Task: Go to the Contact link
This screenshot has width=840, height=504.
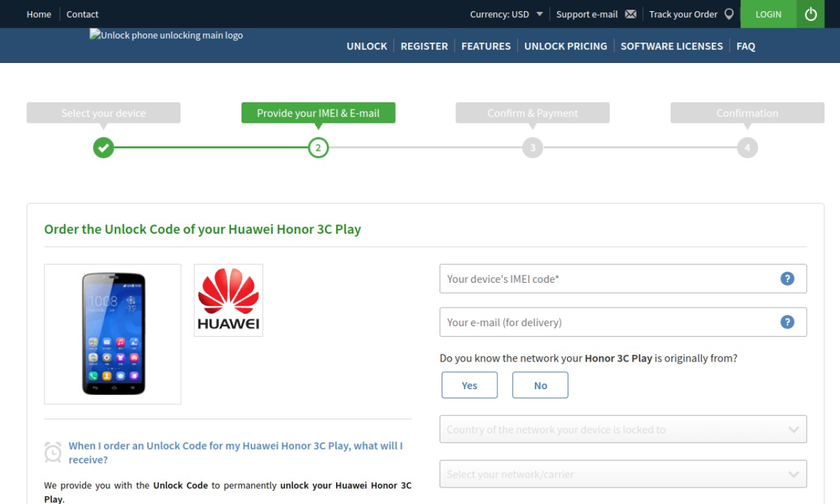Action: coord(82,14)
